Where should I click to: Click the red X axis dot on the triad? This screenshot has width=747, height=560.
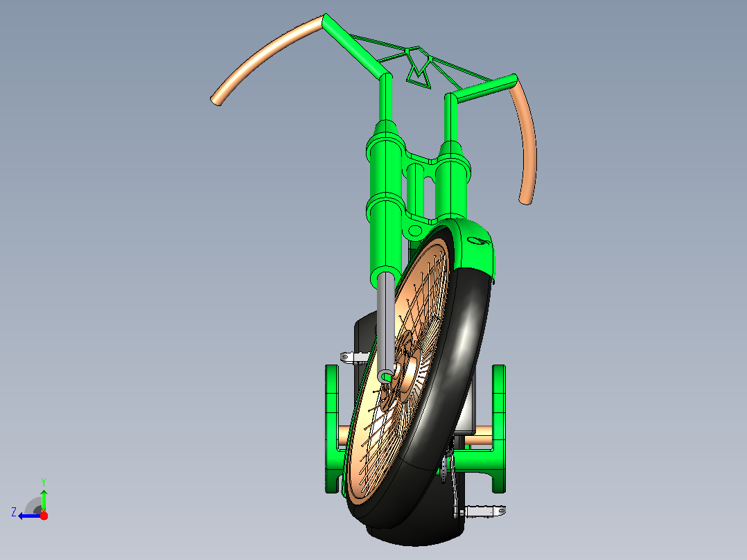pos(44,516)
